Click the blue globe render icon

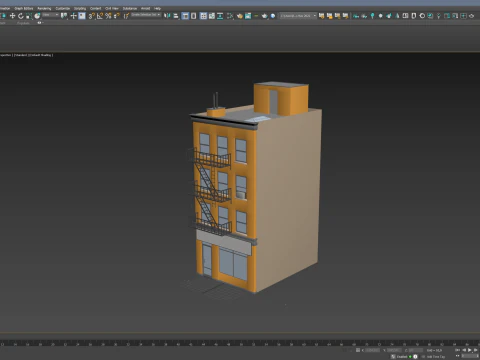pos(273,16)
